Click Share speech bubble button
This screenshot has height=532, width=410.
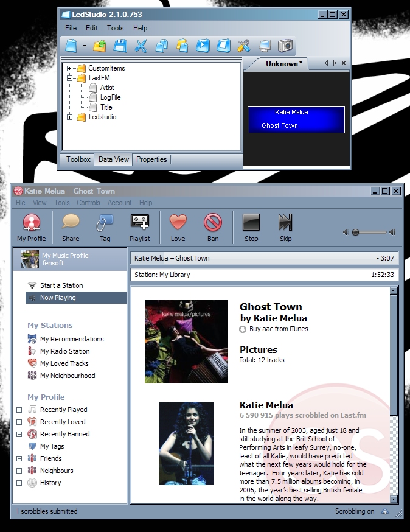click(x=71, y=227)
